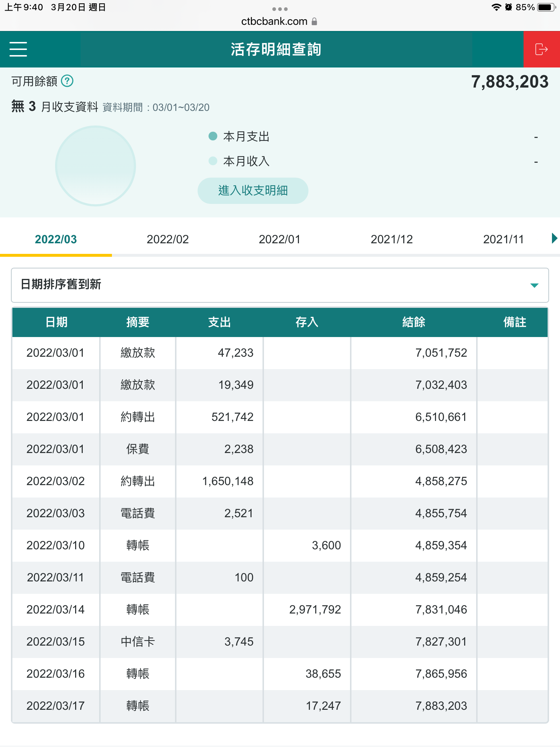
Task: Tap the ctbcbank.com address bar
Action: (274, 22)
